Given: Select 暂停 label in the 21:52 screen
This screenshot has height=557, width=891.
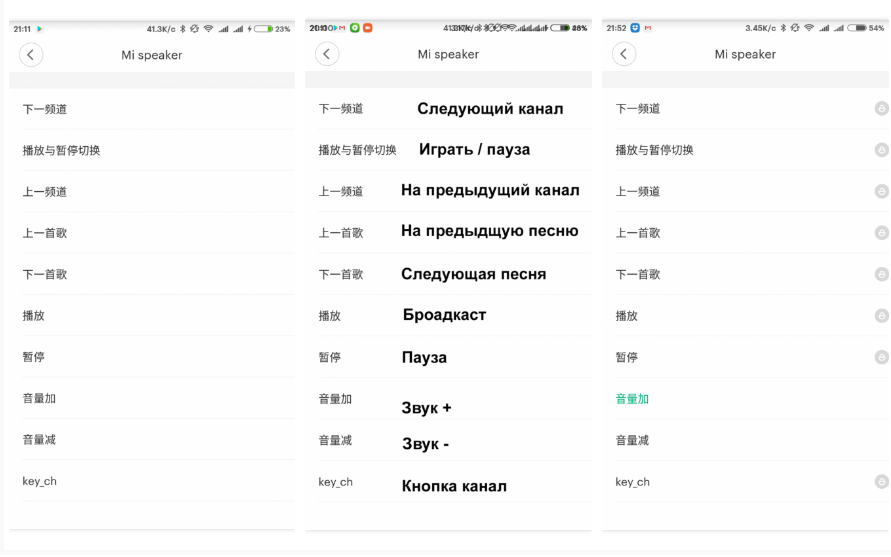Looking at the screenshot, I should point(626,357).
